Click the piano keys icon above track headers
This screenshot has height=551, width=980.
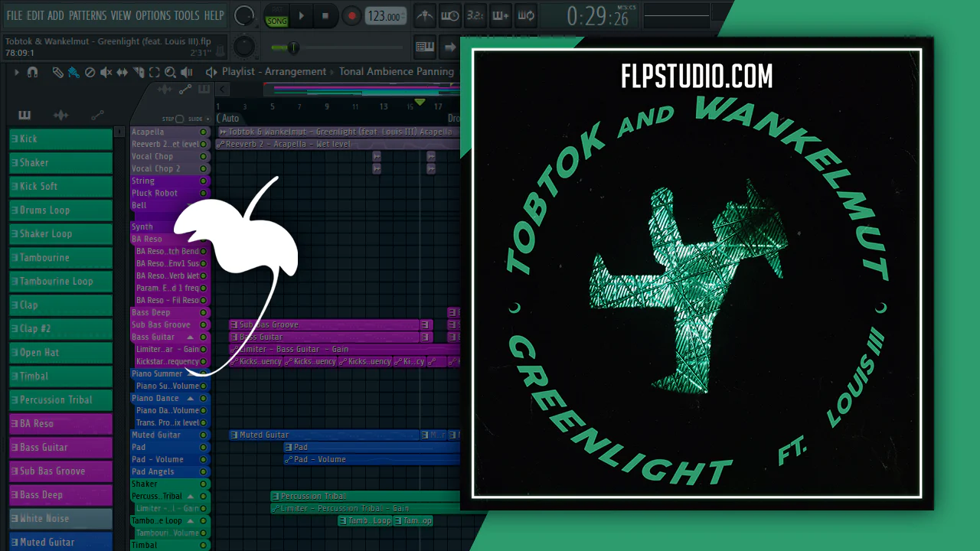click(204, 90)
